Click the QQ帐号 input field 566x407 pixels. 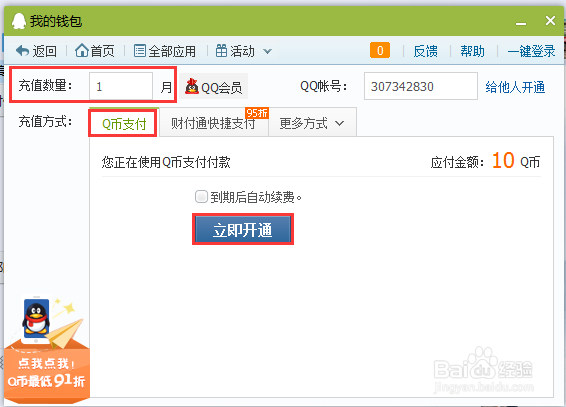(421, 86)
